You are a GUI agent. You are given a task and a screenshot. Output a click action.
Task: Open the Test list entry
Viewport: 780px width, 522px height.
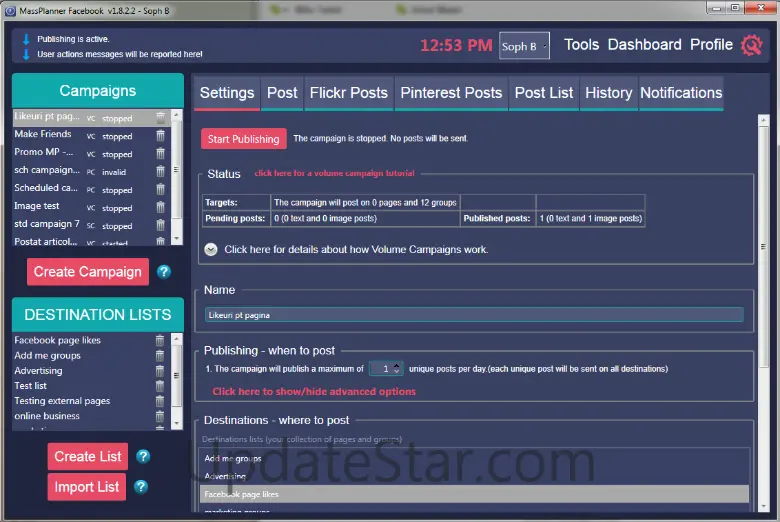(30, 386)
